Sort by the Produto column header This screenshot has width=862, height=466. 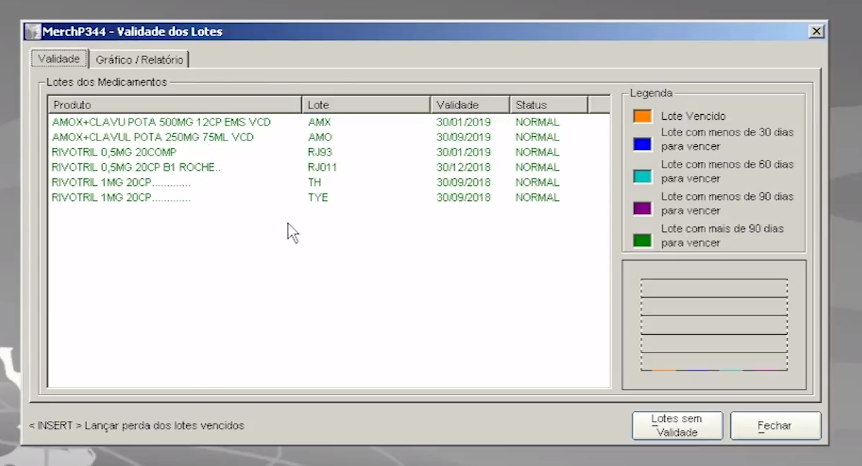tap(174, 105)
